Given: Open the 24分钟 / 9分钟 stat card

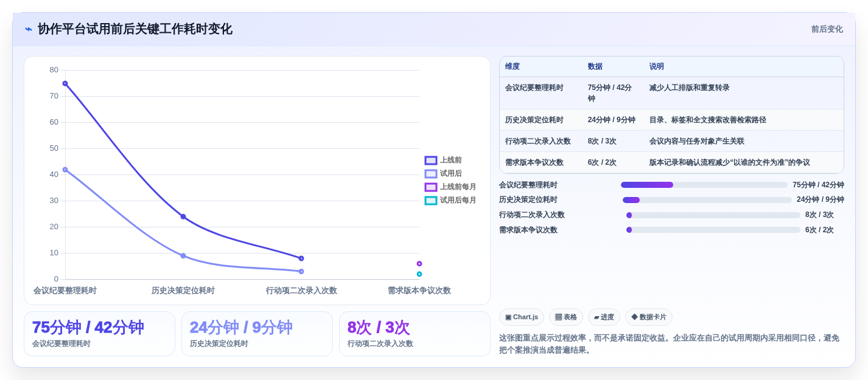Looking at the screenshot, I should click(x=257, y=334).
